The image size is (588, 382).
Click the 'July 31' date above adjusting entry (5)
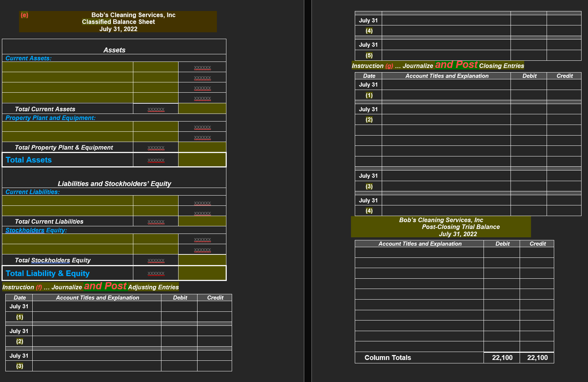(368, 45)
